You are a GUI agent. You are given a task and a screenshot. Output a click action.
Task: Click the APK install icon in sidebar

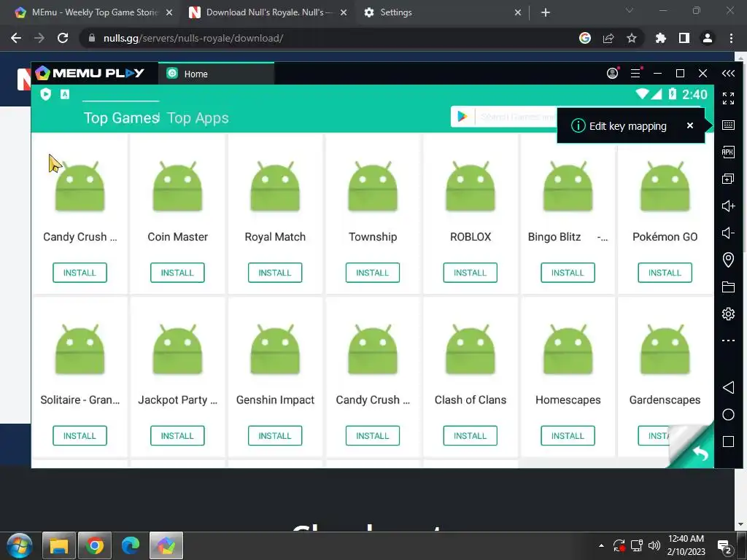coord(728,152)
